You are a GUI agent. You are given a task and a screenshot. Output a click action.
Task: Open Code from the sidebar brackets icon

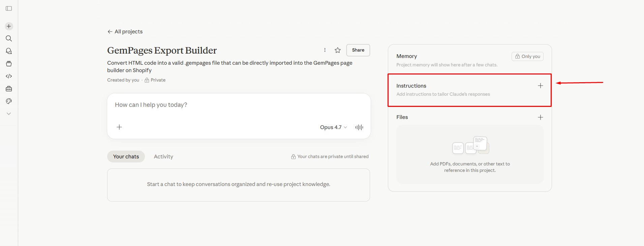click(x=9, y=76)
